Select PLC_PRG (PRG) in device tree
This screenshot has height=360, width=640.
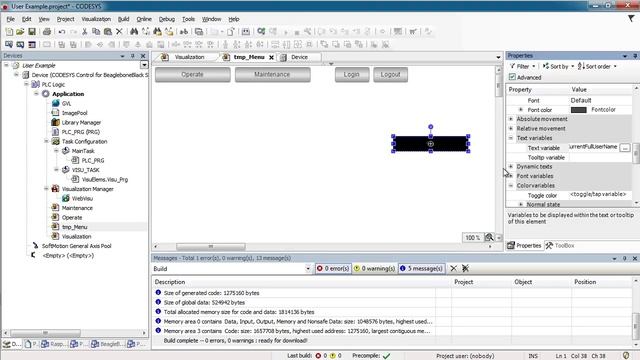(80, 132)
